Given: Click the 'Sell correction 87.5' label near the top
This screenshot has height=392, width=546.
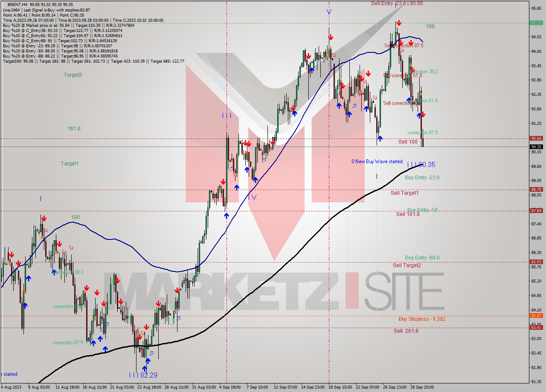Looking at the screenshot, I should click(404, 46).
